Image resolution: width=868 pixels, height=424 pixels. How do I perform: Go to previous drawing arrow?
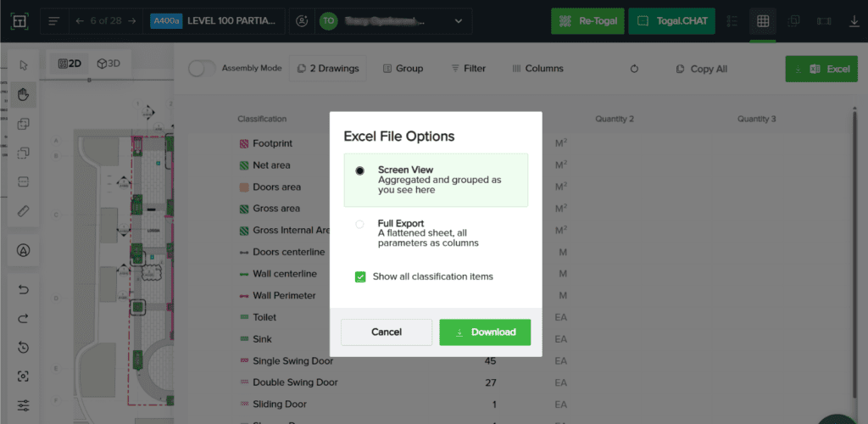click(x=80, y=21)
